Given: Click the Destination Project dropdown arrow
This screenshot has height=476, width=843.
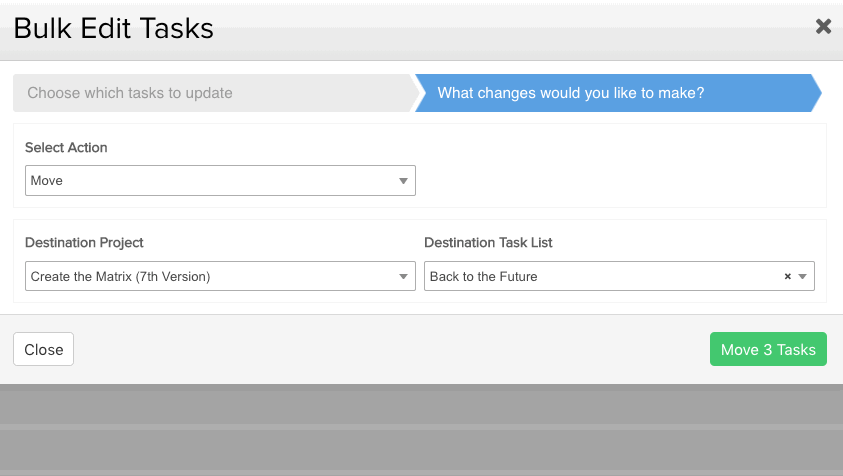Looking at the screenshot, I should tap(403, 276).
